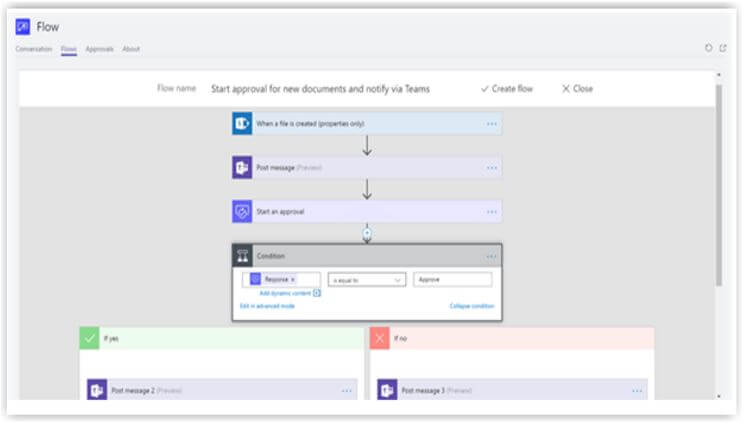Click the Edit in advanced mode link

tap(267, 306)
